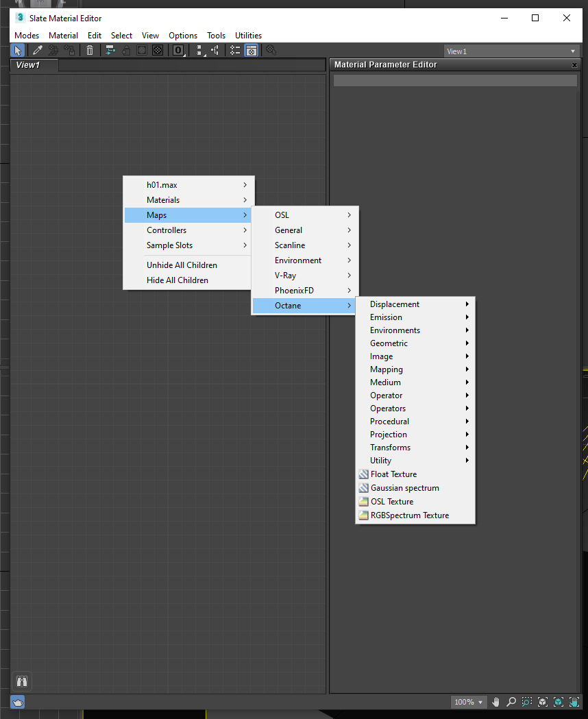Select the Zoom Region Tool icon
Screen dimensions: 588x719
(527, 702)
